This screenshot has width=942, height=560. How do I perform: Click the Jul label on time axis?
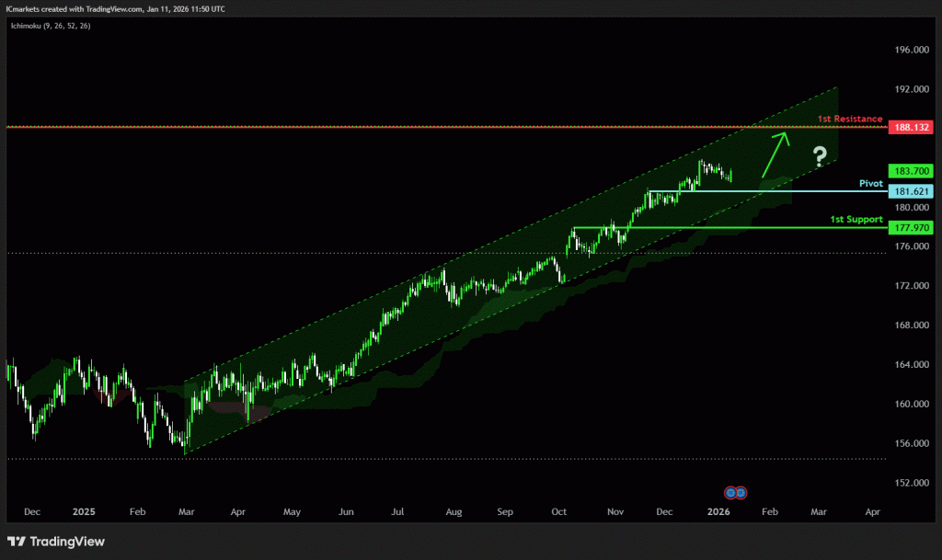398,510
